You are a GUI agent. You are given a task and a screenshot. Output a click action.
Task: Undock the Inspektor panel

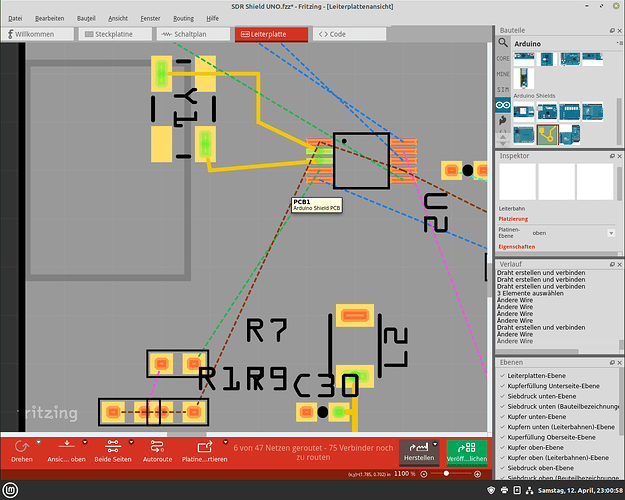point(612,156)
